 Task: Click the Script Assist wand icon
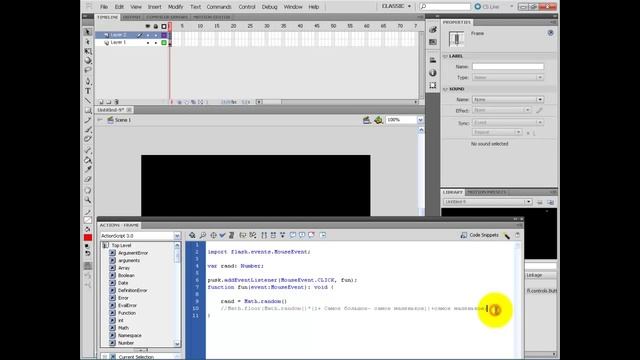point(507,236)
